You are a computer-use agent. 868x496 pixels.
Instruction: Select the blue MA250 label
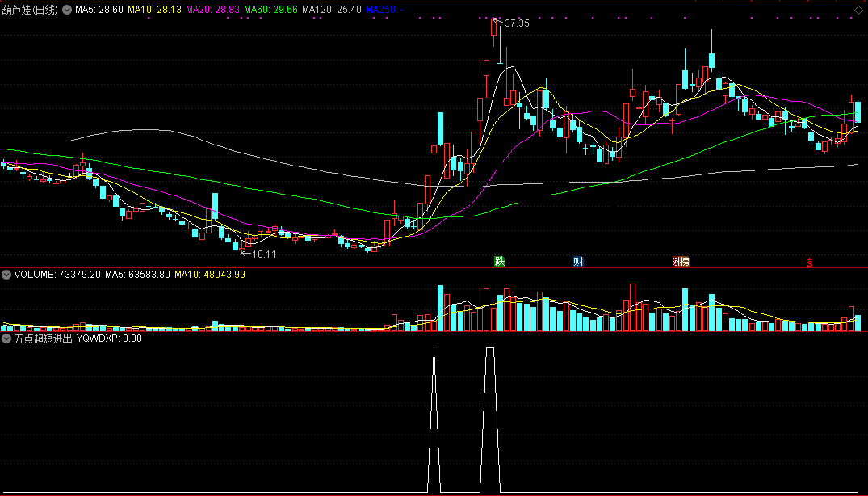coord(384,10)
